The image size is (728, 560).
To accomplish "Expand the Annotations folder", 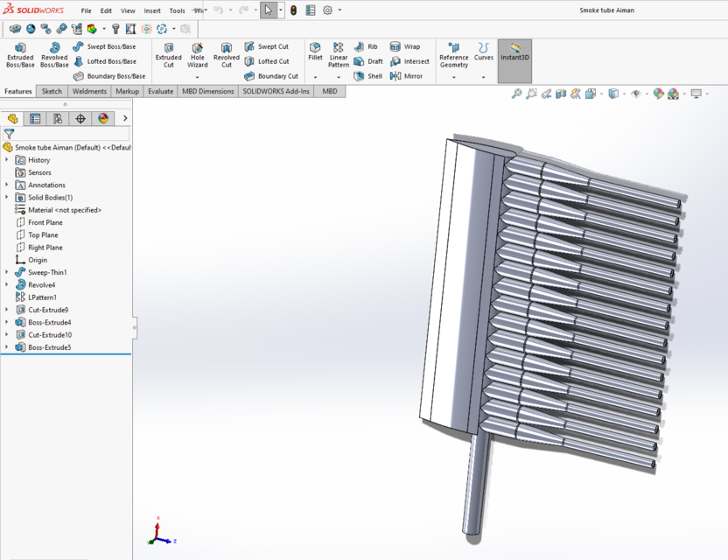I will (7, 185).
